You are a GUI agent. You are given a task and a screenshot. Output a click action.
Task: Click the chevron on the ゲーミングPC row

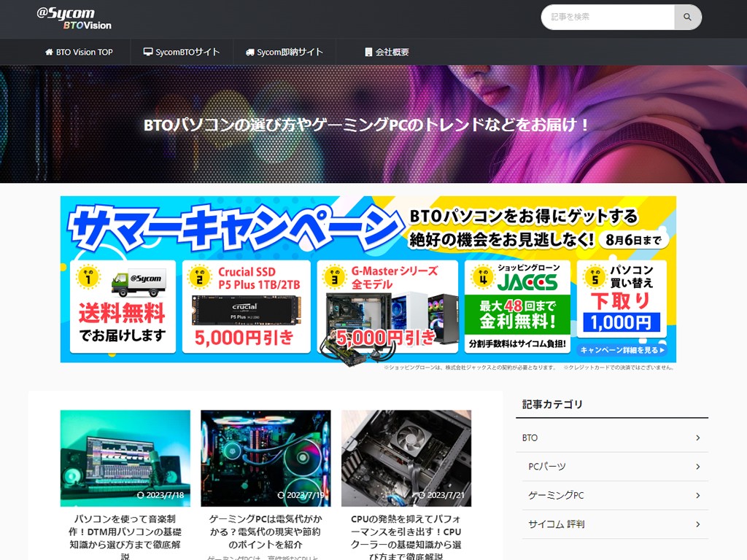698,495
